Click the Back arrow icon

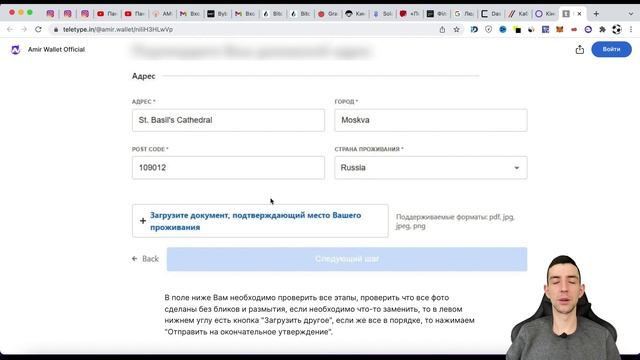coord(135,259)
